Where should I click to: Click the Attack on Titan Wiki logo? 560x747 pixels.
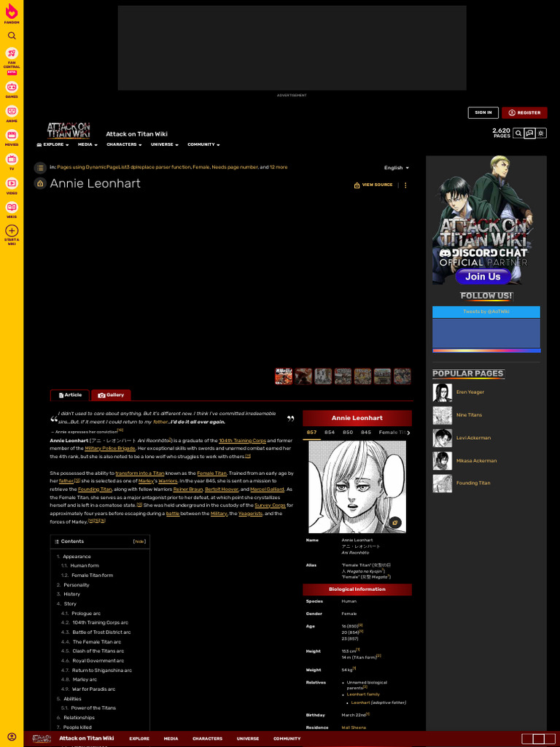(x=69, y=130)
